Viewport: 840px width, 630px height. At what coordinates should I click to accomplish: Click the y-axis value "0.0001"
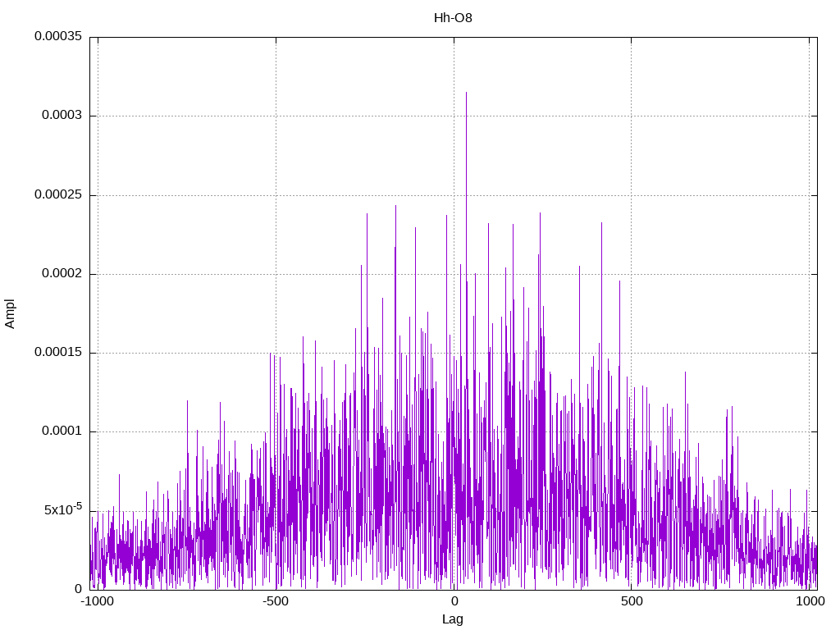pyautogui.click(x=62, y=431)
